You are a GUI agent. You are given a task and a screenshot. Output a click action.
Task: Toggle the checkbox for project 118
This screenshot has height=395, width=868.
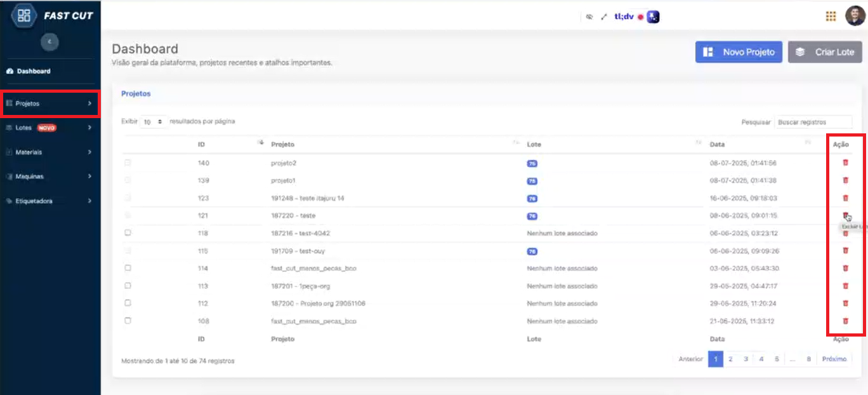(x=128, y=233)
